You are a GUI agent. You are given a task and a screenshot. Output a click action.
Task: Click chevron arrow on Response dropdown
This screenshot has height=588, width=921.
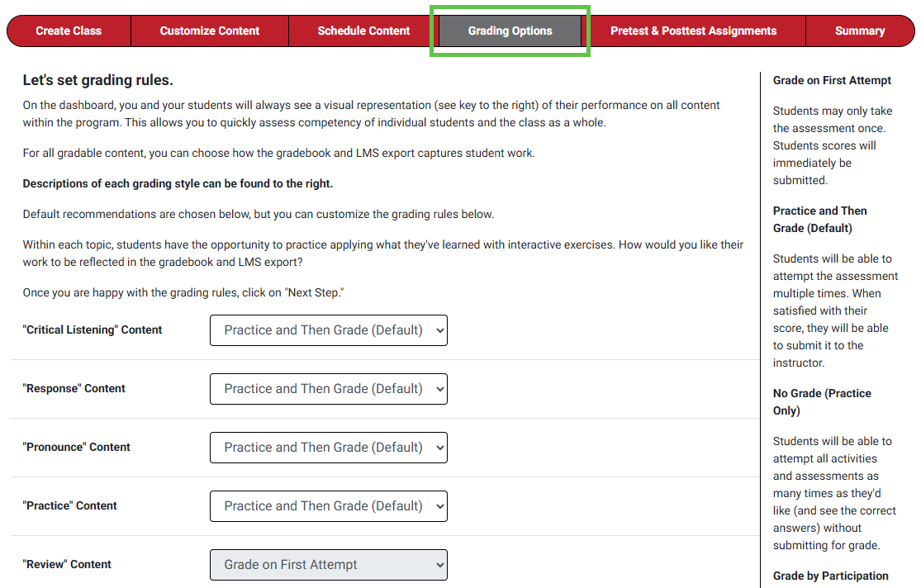[x=440, y=390]
